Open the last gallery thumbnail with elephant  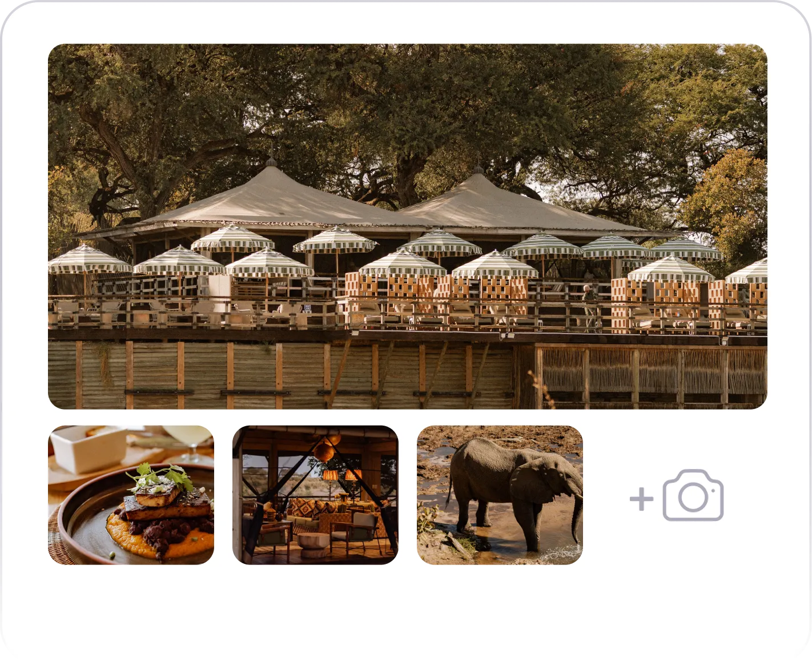[x=500, y=495]
